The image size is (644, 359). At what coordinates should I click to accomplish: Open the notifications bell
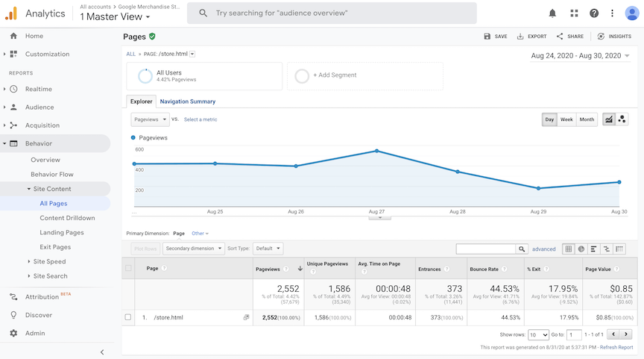pos(552,13)
